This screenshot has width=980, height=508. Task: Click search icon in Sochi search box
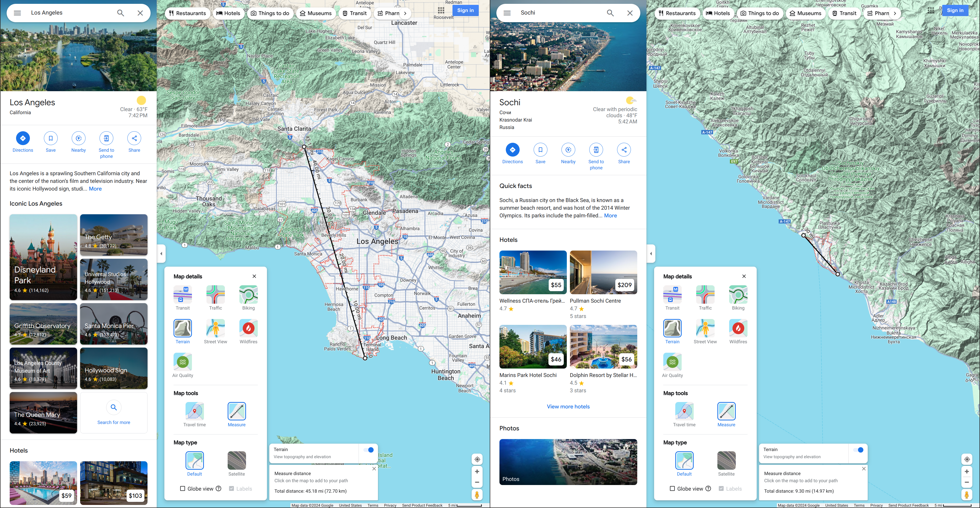point(610,13)
